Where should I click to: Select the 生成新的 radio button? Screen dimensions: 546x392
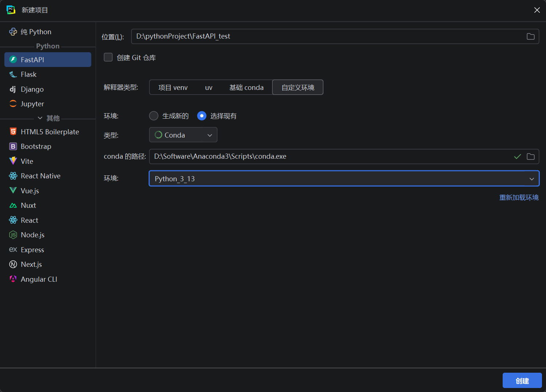(154, 116)
